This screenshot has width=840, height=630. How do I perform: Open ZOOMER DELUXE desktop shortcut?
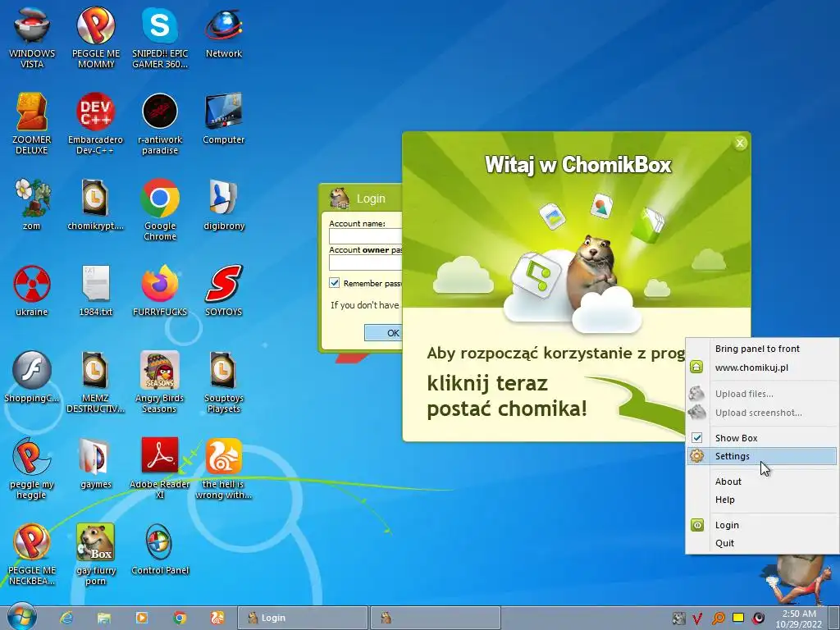pos(32,123)
